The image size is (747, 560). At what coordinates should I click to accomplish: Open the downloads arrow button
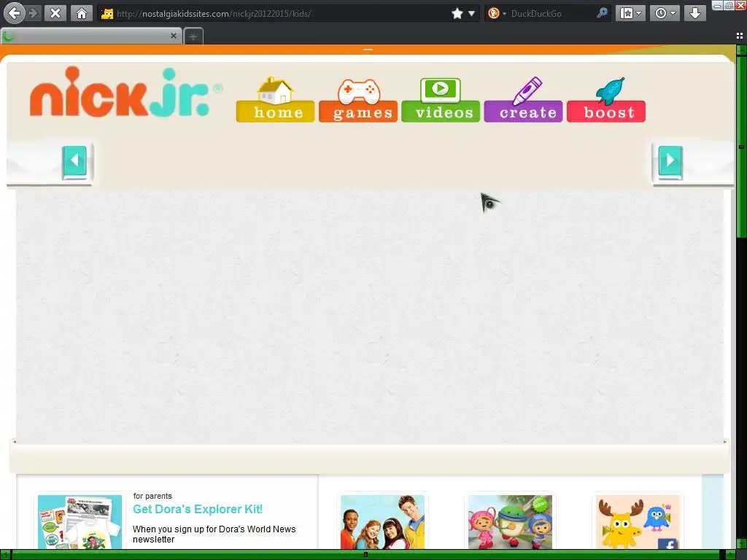coord(695,13)
